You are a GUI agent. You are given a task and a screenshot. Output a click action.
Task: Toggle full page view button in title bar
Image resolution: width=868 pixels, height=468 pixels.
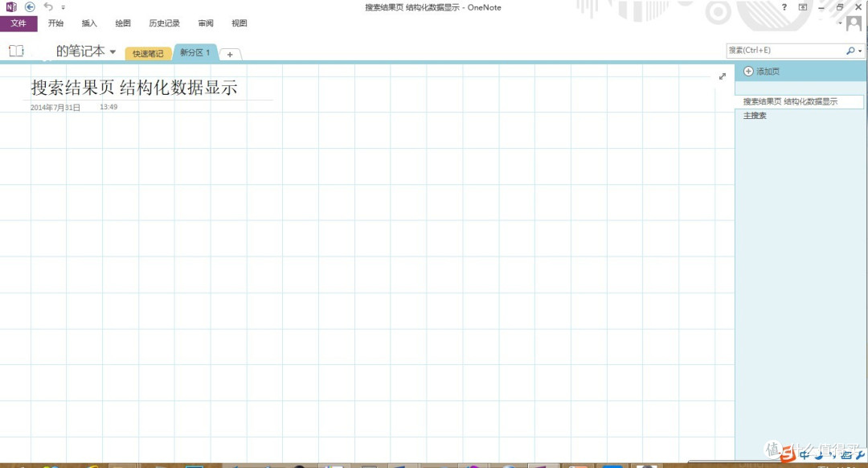pyautogui.click(x=803, y=7)
